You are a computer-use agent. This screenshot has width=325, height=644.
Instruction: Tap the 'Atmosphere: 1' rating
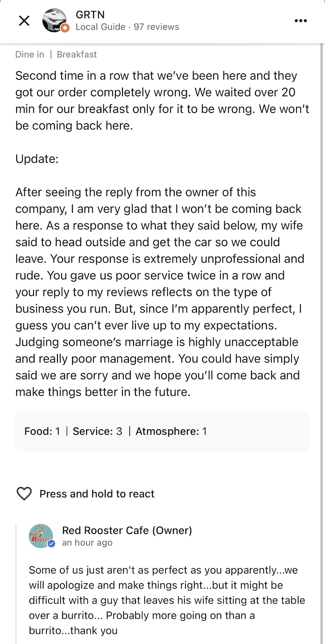[171, 431]
